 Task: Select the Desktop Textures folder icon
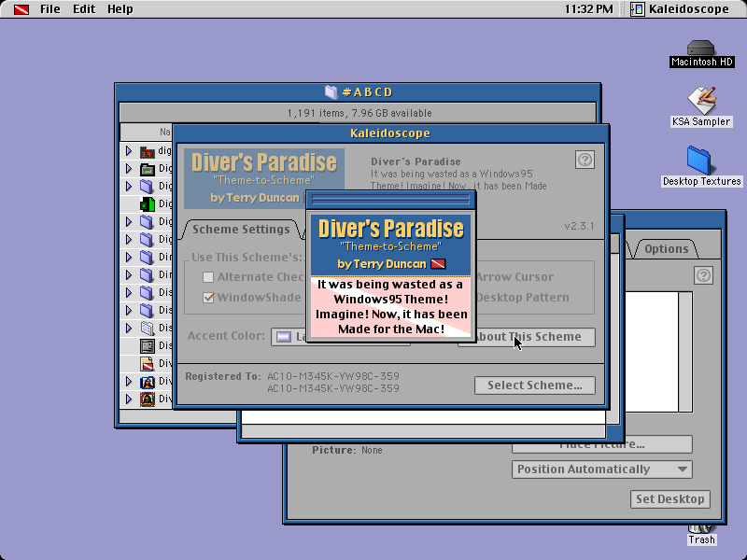[x=698, y=161]
